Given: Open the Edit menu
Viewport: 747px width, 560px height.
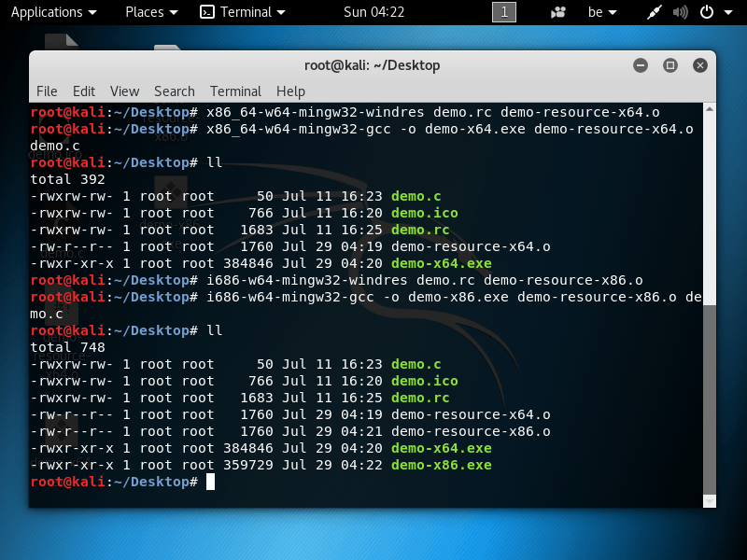Looking at the screenshot, I should [84, 91].
